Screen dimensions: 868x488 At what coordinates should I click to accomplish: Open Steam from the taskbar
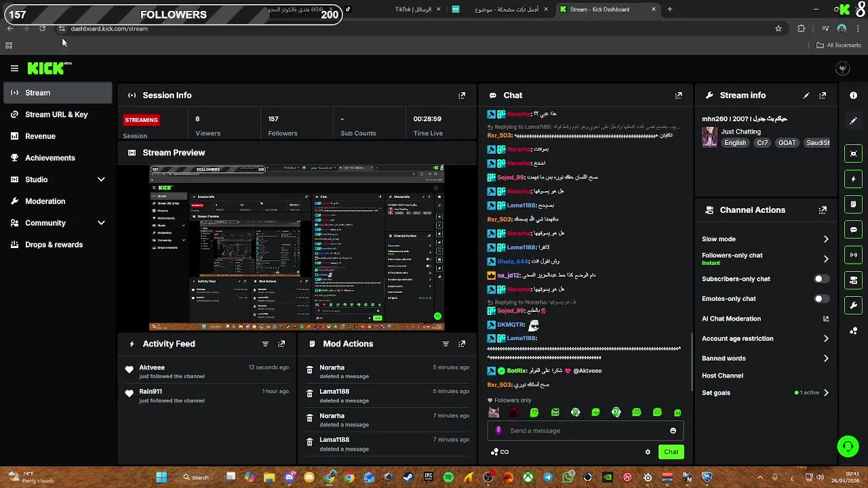408,477
